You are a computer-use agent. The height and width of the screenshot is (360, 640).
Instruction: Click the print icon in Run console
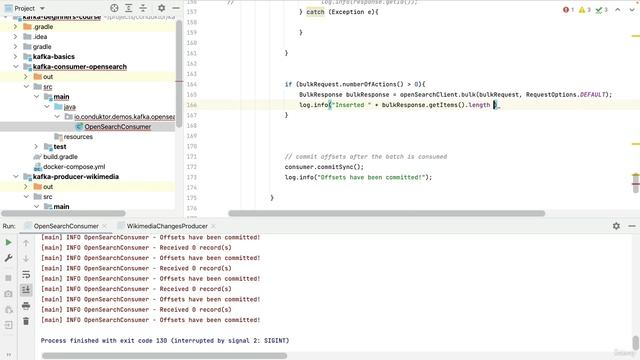click(x=26, y=305)
